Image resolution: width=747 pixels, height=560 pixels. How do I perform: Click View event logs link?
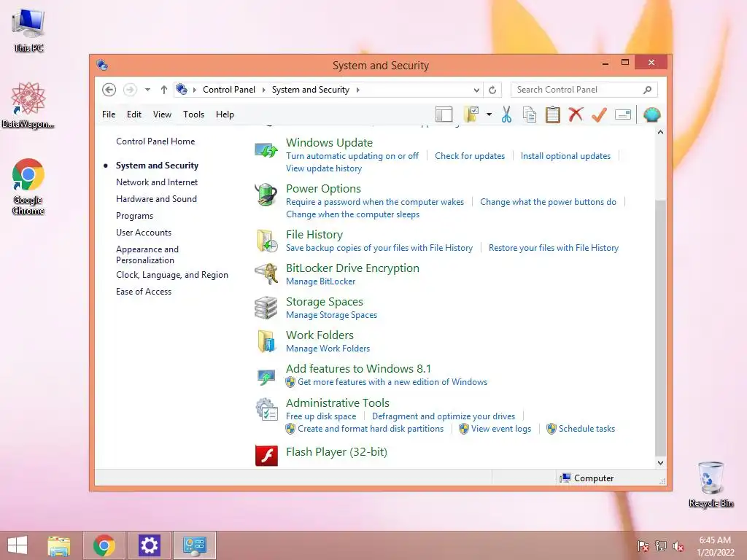coord(501,429)
